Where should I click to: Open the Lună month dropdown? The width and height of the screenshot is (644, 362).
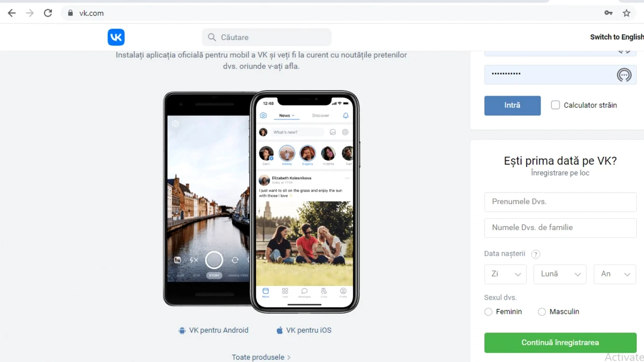point(560,274)
